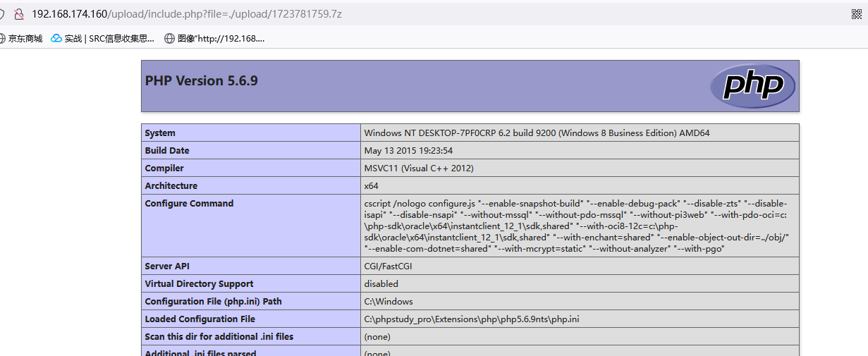The width and height of the screenshot is (868, 356).
Task: Open the QR code icon in address bar
Action: click(857, 14)
